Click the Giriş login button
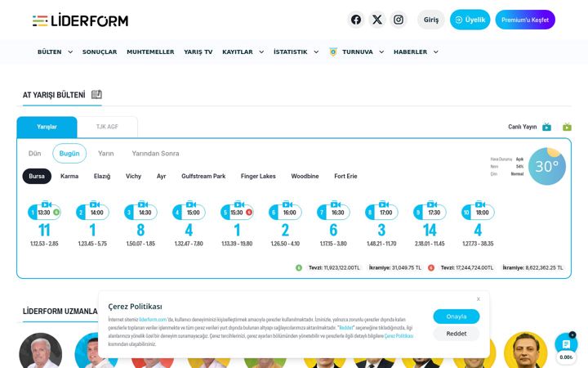 (x=431, y=20)
